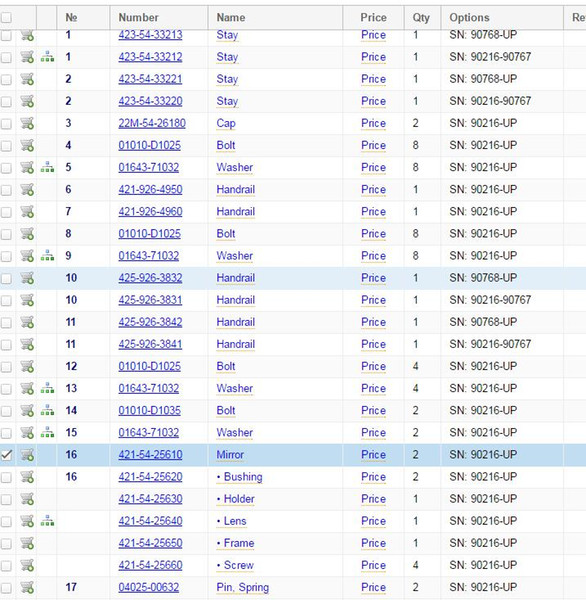Open replacement tree icon for Lens 421-54-25640

(47, 521)
